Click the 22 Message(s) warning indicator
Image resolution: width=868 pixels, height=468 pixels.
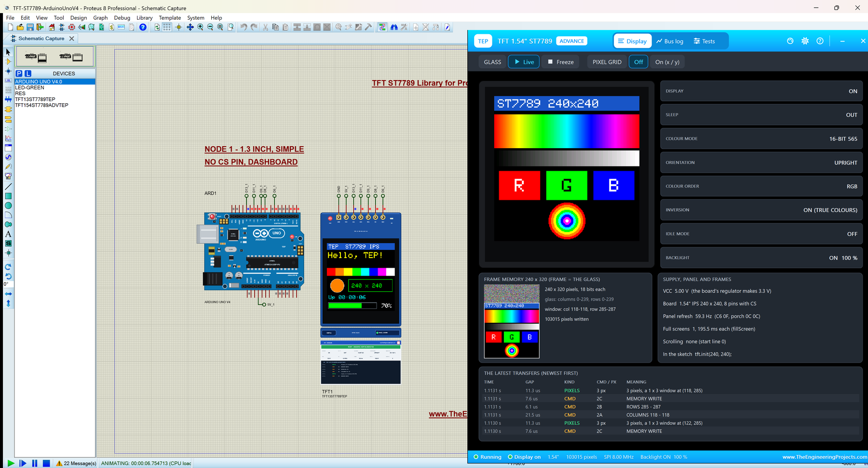pyautogui.click(x=76, y=463)
